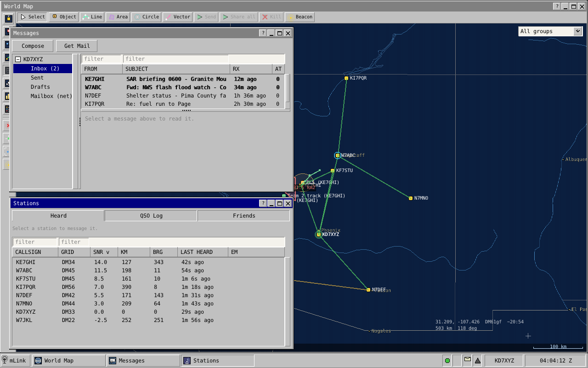Click the FROM filter field in Messages

[102, 59]
